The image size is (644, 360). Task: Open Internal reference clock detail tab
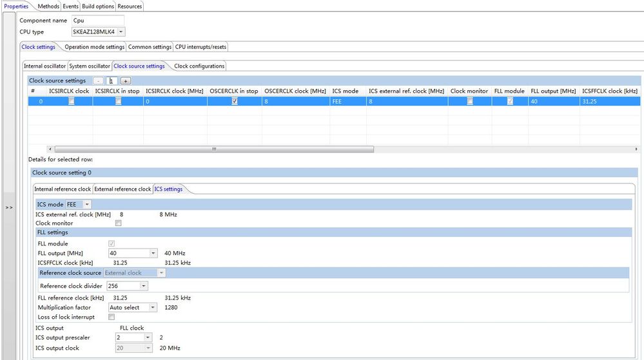(63, 189)
